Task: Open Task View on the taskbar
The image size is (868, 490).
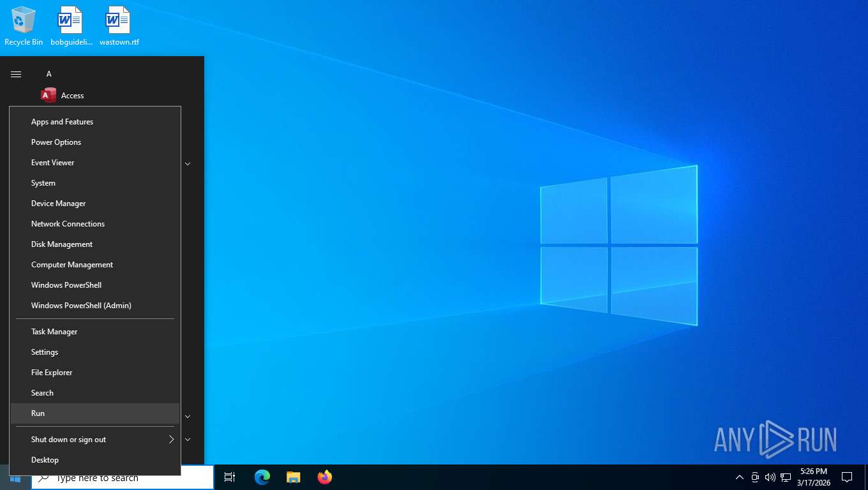Action: coord(230,477)
